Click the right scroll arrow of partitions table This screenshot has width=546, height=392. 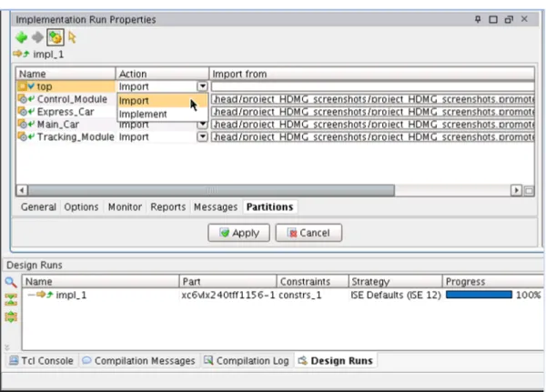tap(516, 190)
